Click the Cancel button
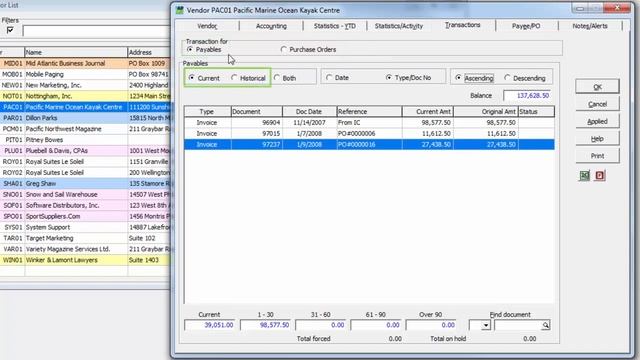This screenshot has width=640, height=360. coord(597,104)
